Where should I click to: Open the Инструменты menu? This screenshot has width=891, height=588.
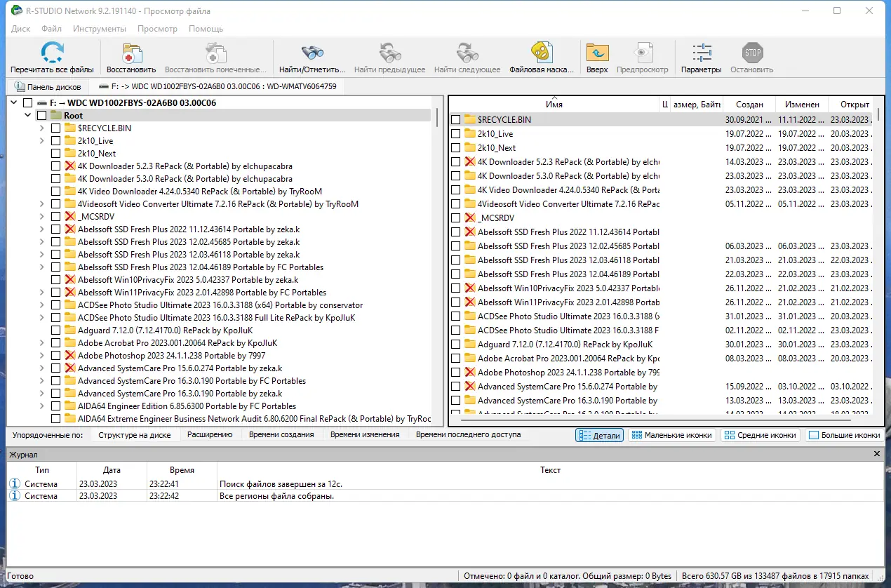click(100, 29)
